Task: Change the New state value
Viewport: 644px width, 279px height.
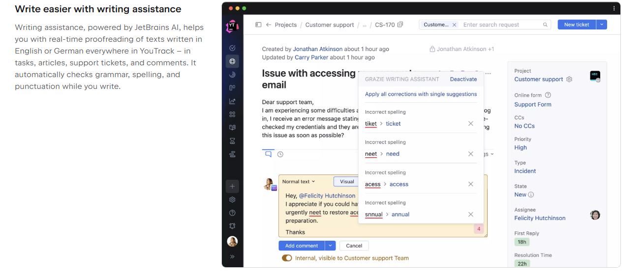Action: pos(520,195)
